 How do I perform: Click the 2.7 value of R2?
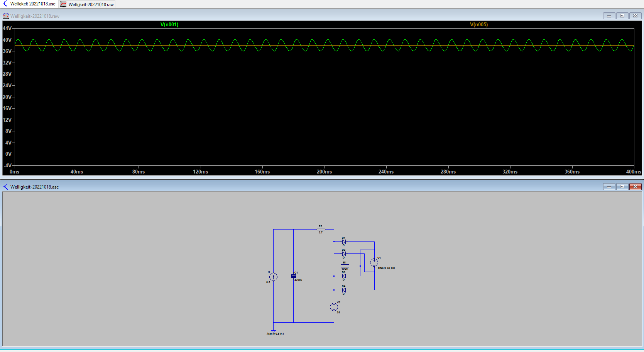click(321, 233)
